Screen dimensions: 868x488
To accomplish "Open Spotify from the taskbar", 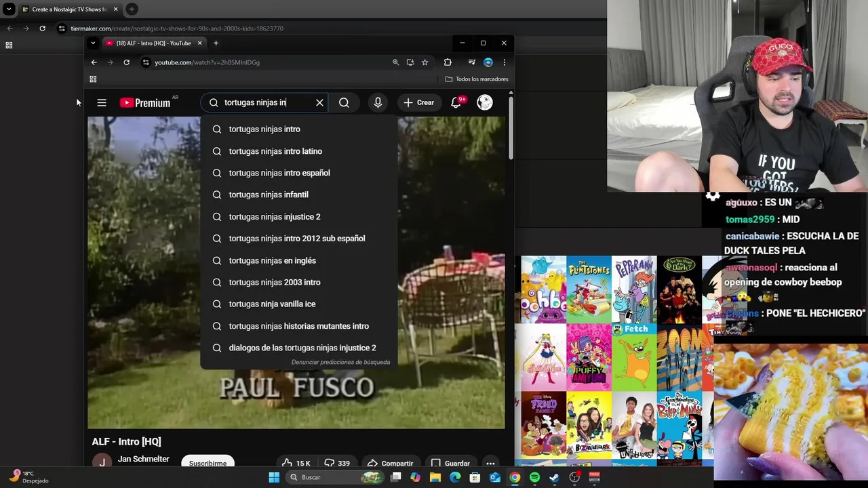I will (x=534, y=477).
